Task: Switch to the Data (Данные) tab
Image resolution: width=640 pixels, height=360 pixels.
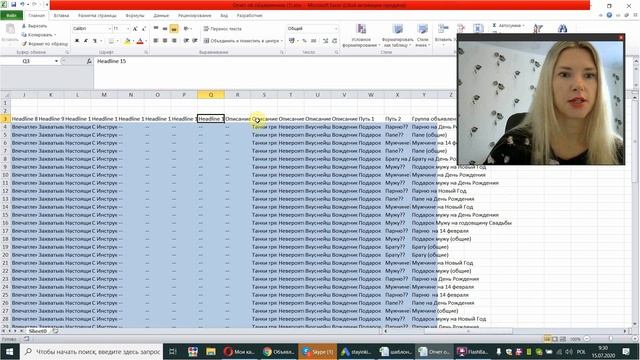Action: coord(161,16)
